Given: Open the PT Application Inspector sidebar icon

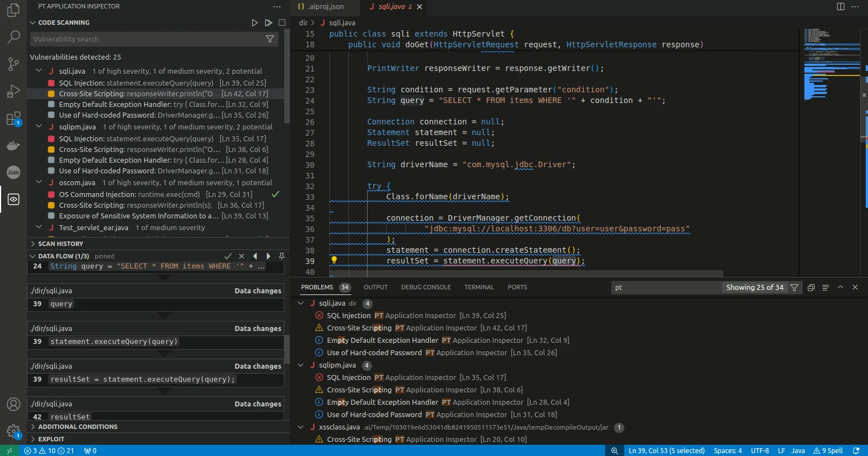Looking at the screenshot, I should [x=13, y=199].
